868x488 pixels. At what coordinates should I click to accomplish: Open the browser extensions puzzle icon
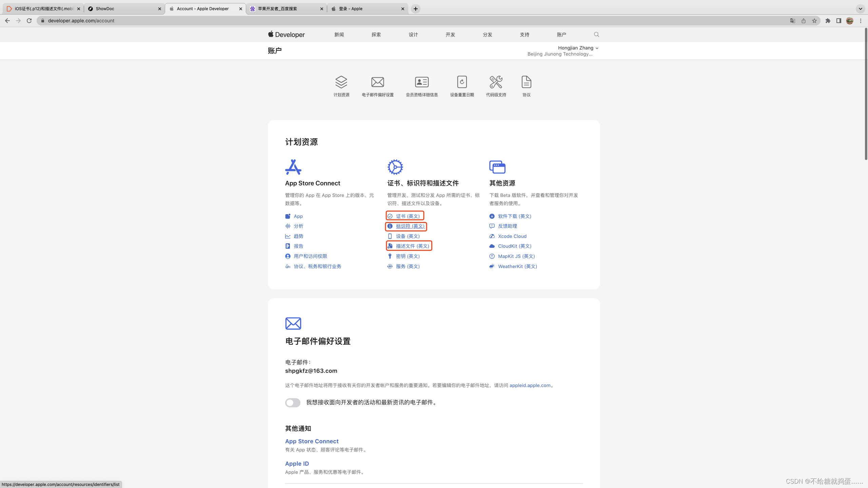click(828, 21)
